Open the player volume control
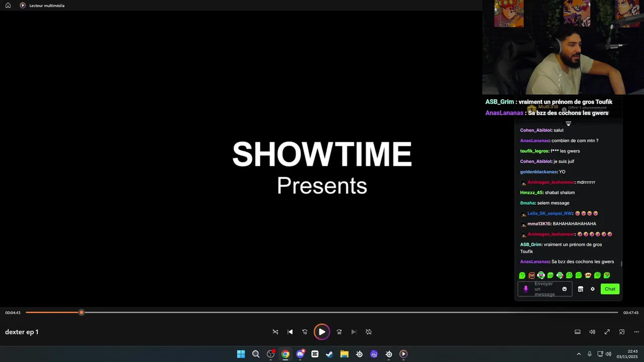 (x=592, y=332)
